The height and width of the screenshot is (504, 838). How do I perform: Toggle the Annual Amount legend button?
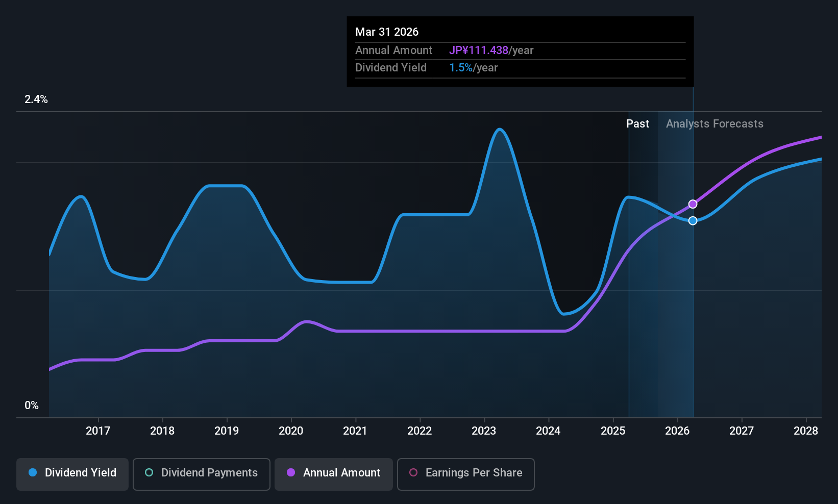(334, 474)
